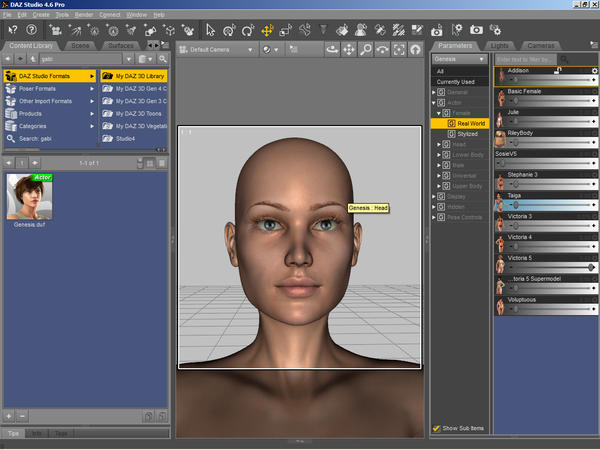This screenshot has width=600, height=450.
Task: Select the Real World category
Action: pos(460,124)
